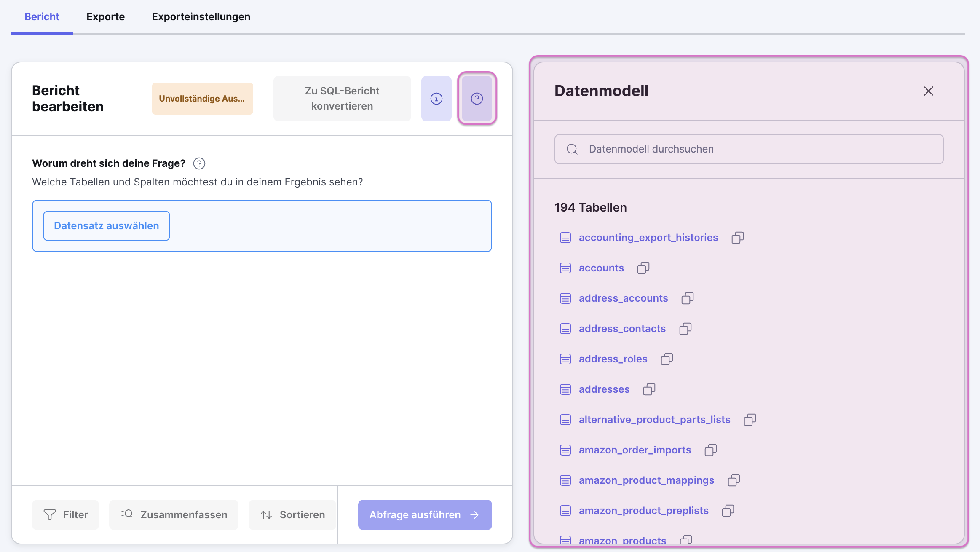Open the Filter options
Viewport: 980px width, 552px height.
pyautogui.click(x=65, y=515)
